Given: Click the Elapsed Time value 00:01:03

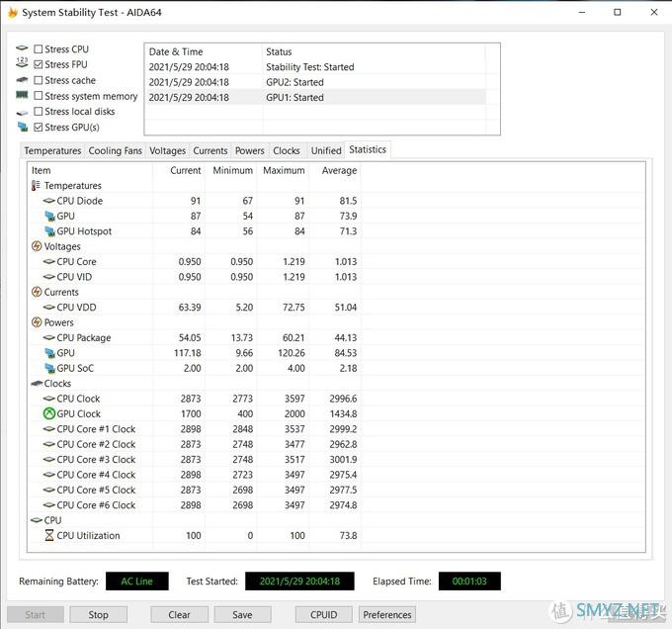Looking at the screenshot, I should coord(469,582).
